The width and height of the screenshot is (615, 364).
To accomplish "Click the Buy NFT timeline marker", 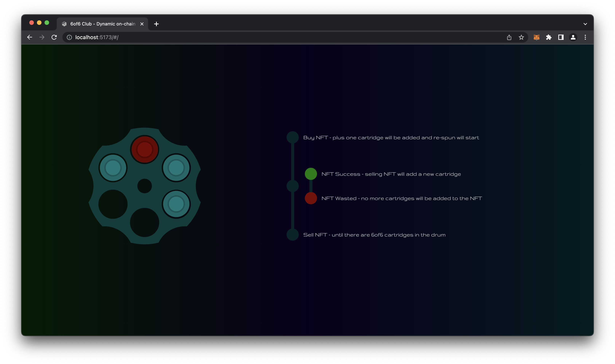I will [292, 137].
